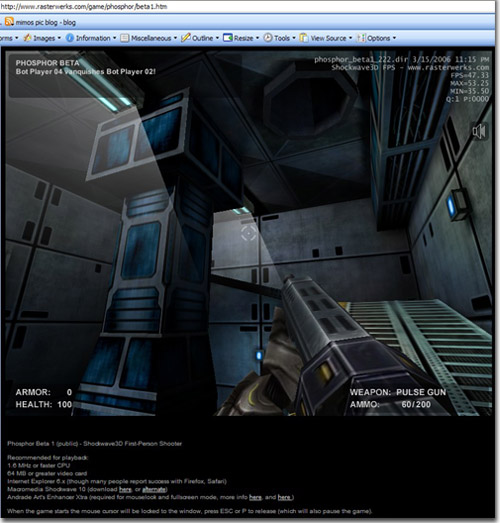Click '64 MB or greater video card' line

pyautogui.click(x=47, y=473)
